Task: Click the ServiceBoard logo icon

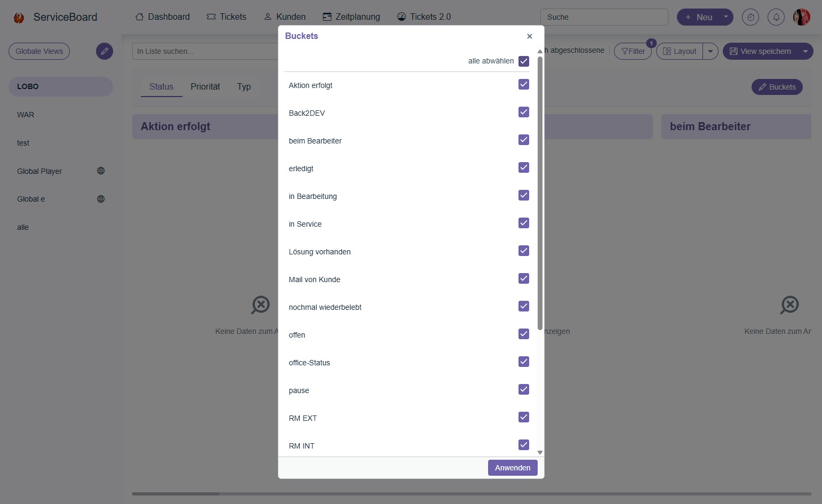Action: [19, 18]
